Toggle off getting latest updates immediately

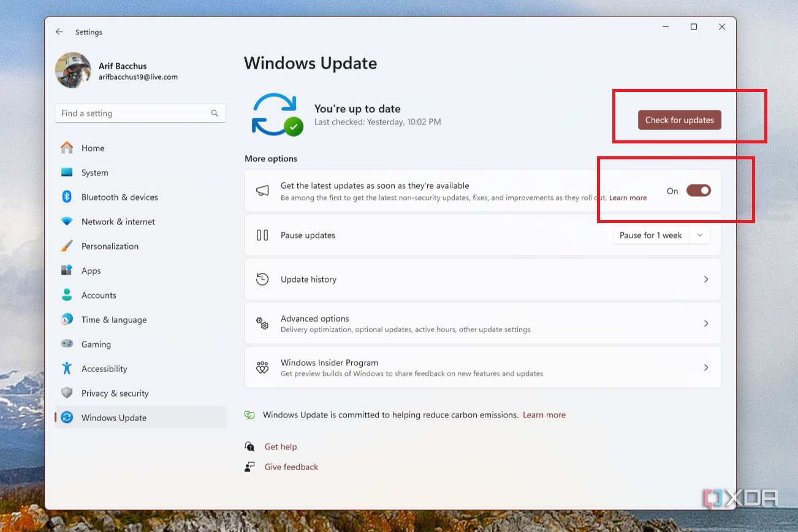699,191
